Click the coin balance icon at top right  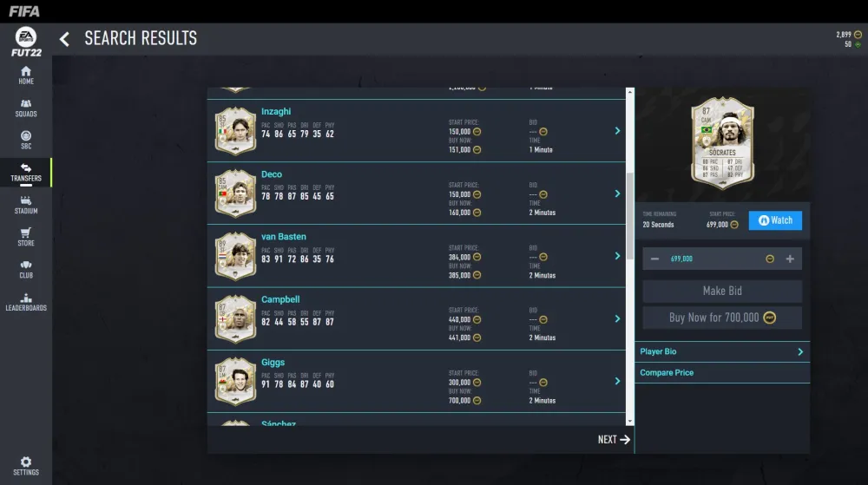pyautogui.click(x=858, y=35)
